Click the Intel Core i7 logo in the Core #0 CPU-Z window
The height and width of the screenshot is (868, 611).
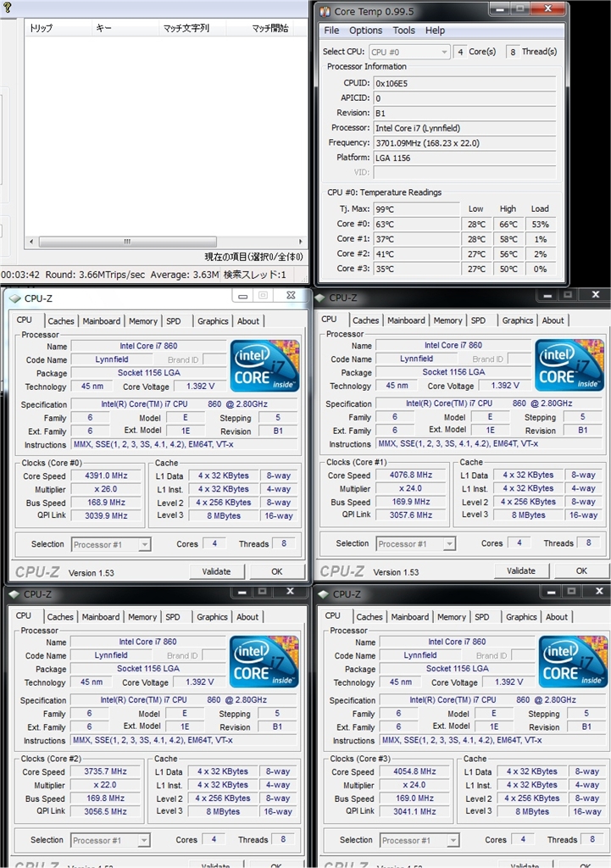[265, 365]
